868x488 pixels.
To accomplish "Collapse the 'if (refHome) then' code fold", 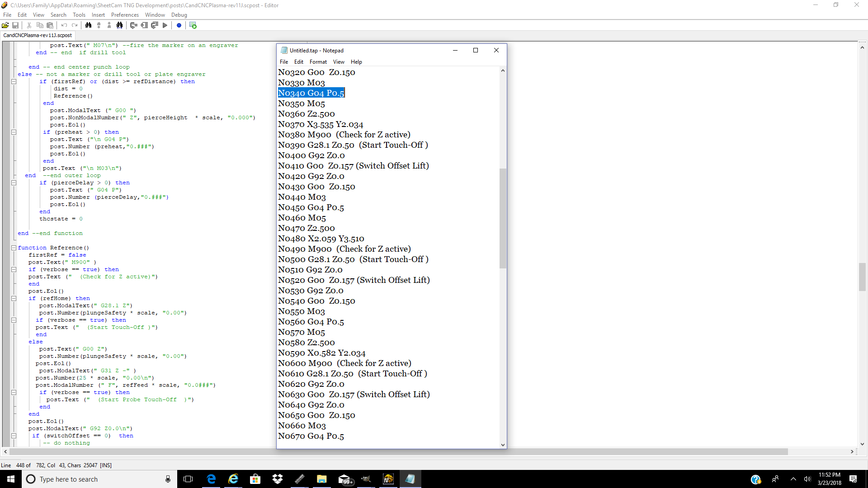I will (14, 299).
